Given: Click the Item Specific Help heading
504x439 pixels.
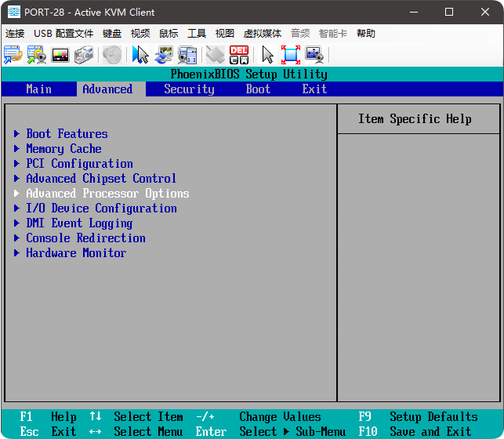Looking at the screenshot, I should (415, 119).
